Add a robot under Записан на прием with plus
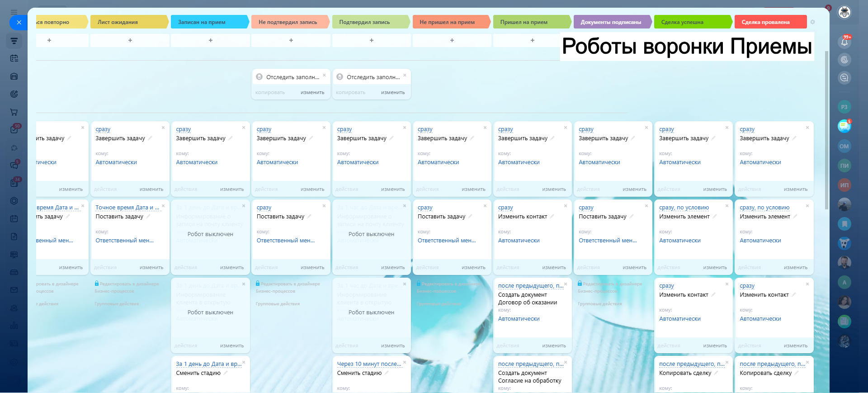 211,40
